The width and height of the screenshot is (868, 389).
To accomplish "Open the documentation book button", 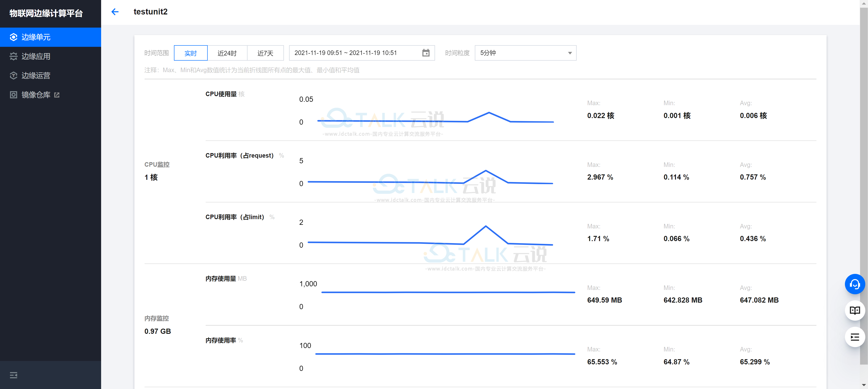I will 855,311.
